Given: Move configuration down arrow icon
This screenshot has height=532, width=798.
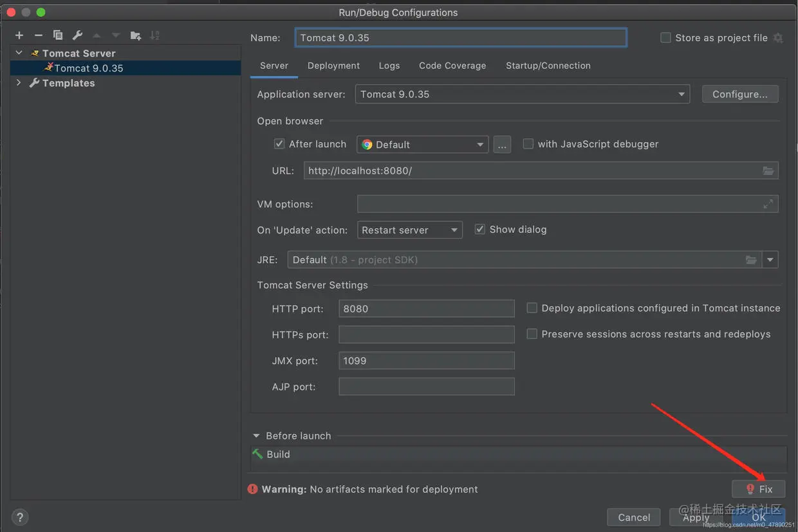Looking at the screenshot, I should (x=116, y=35).
